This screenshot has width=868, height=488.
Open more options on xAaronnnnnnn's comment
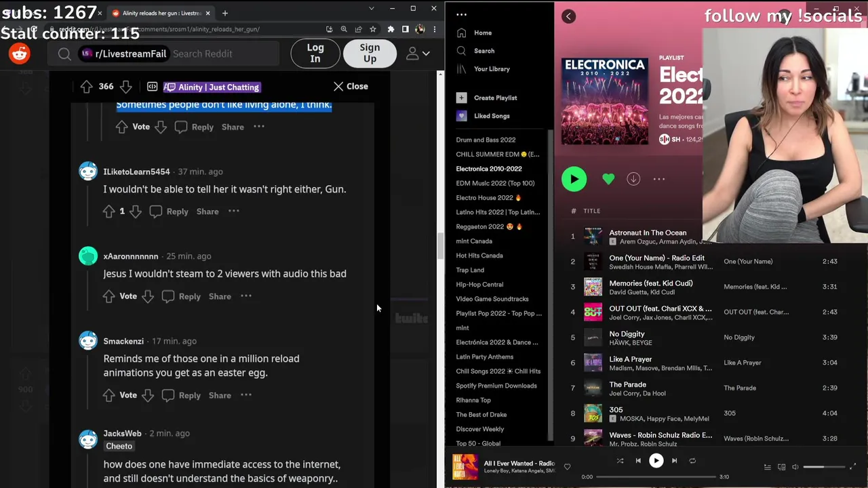click(246, 296)
